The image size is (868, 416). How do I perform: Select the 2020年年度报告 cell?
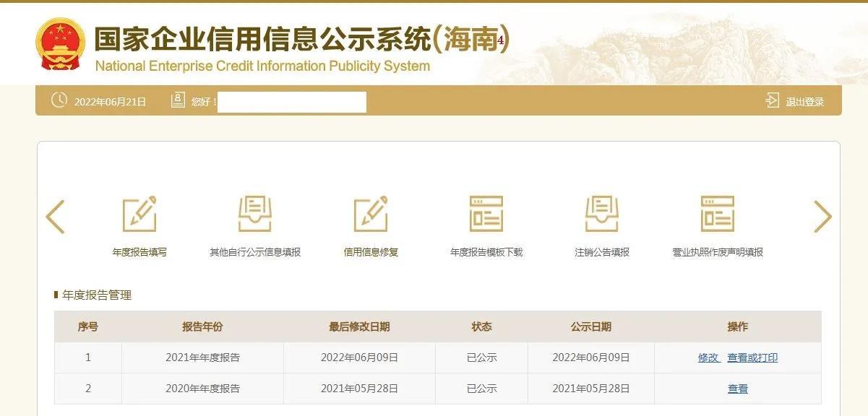202,389
